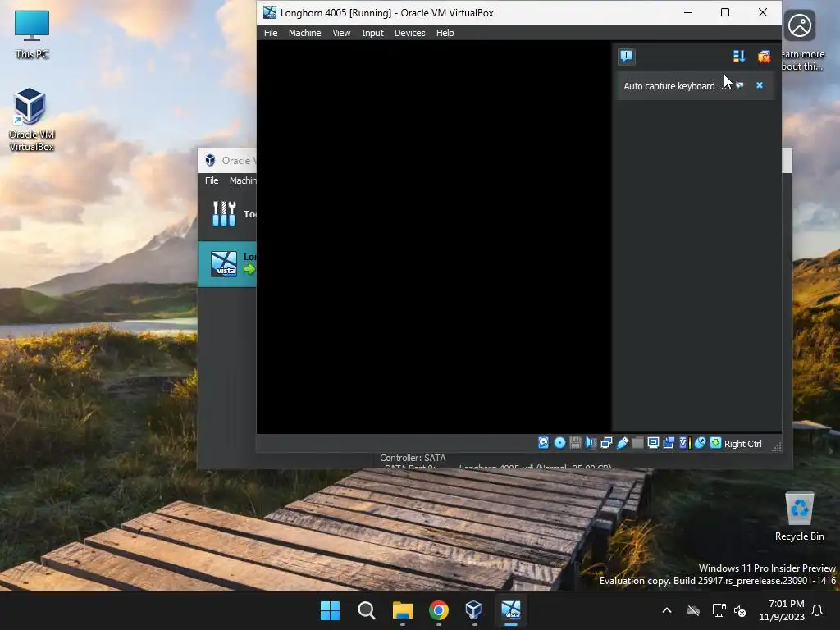The image size is (840, 630).
Task: Open the notification center speech-bubble icon
Action: point(626,57)
